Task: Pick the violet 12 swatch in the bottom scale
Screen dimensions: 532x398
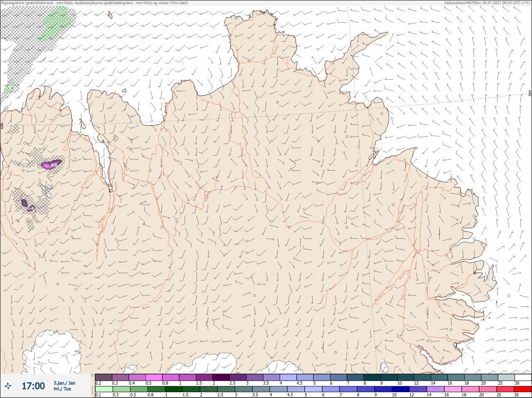Action: 418,389
